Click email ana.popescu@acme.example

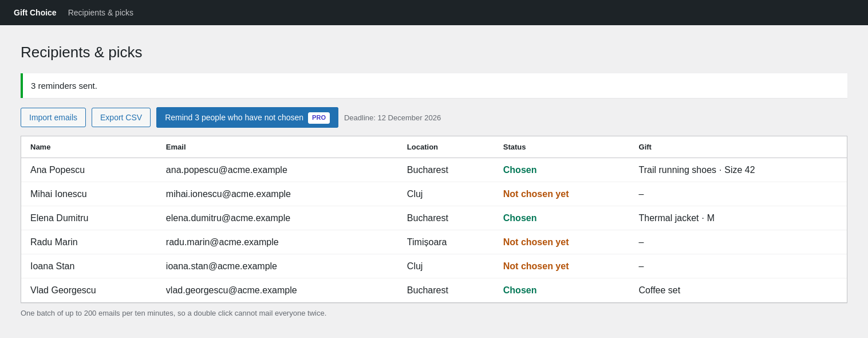[x=227, y=170]
